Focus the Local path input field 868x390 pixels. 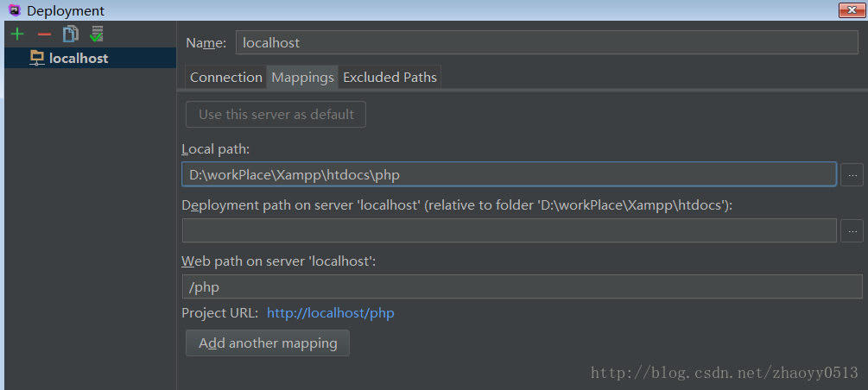click(509, 175)
